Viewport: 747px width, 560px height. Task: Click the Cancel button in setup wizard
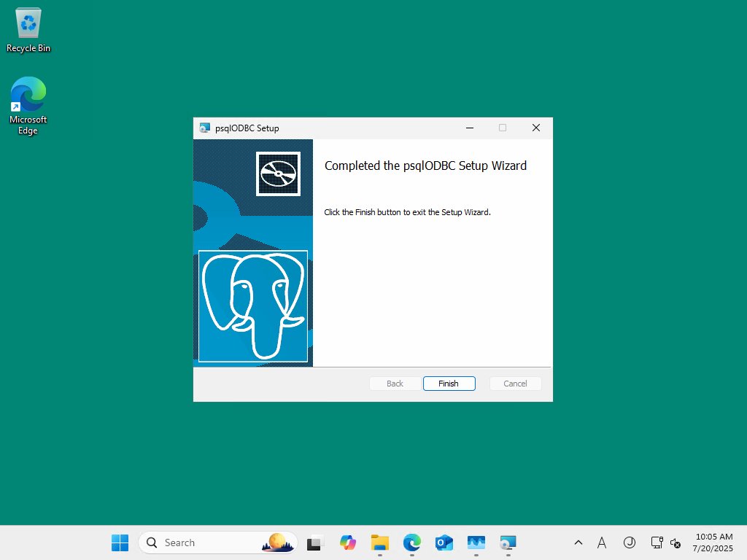(515, 384)
